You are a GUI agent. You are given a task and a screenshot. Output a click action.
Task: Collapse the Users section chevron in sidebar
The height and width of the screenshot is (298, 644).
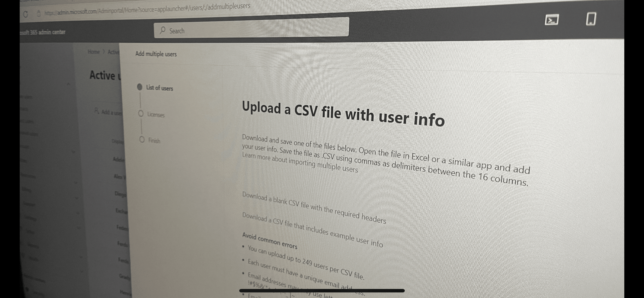(68, 84)
